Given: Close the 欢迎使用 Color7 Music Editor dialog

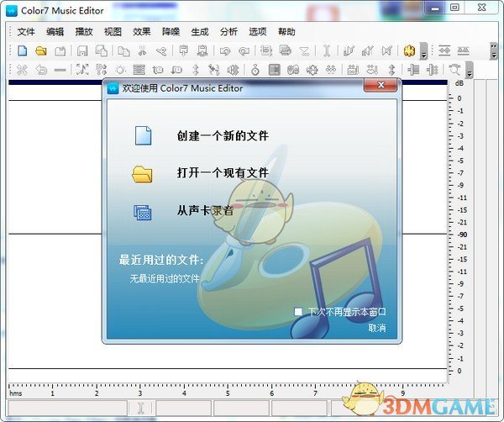Looking at the screenshot, I should click(381, 85).
